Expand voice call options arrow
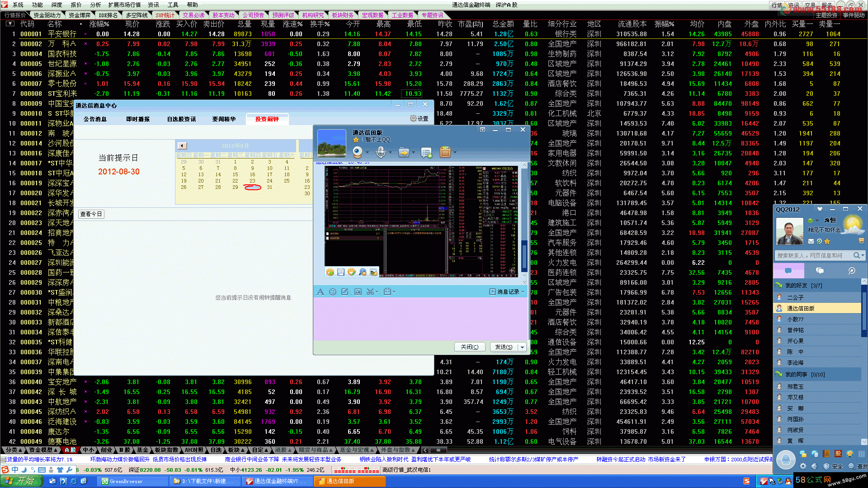 390,152
